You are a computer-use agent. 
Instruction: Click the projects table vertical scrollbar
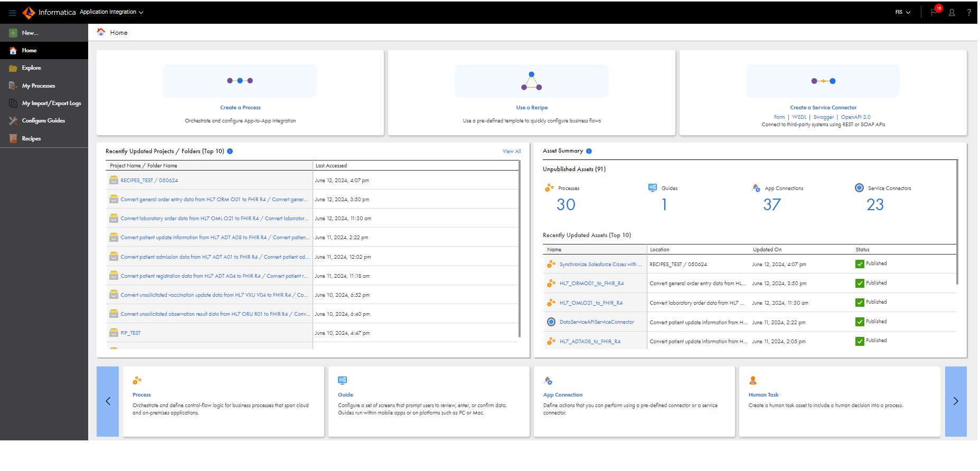tap(520, 249)
